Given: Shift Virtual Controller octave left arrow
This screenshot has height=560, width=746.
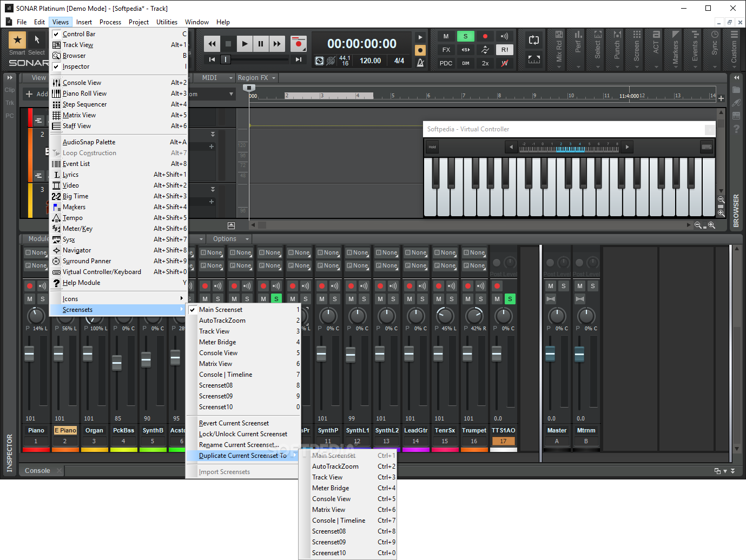Looking at the screenshot, I should pos(511,146).
